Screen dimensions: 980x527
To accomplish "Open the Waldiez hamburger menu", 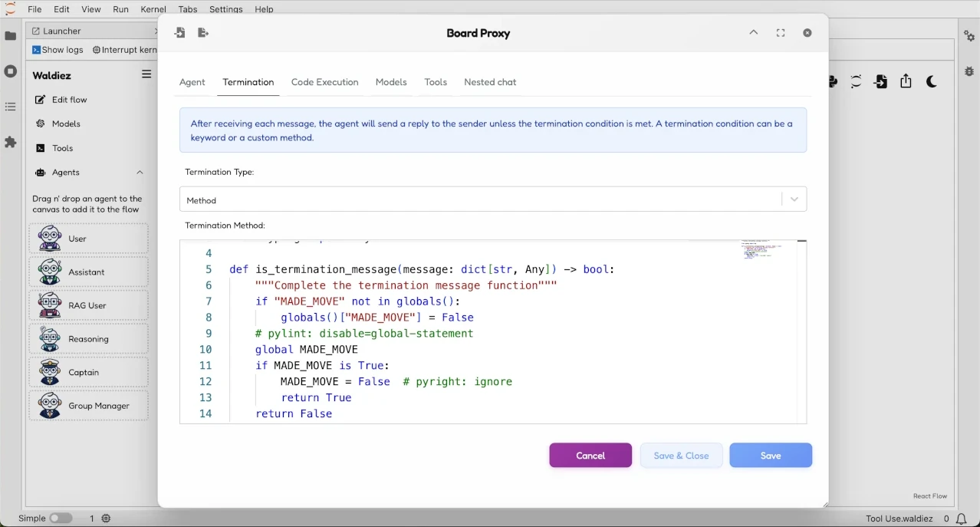I will 146,74.
